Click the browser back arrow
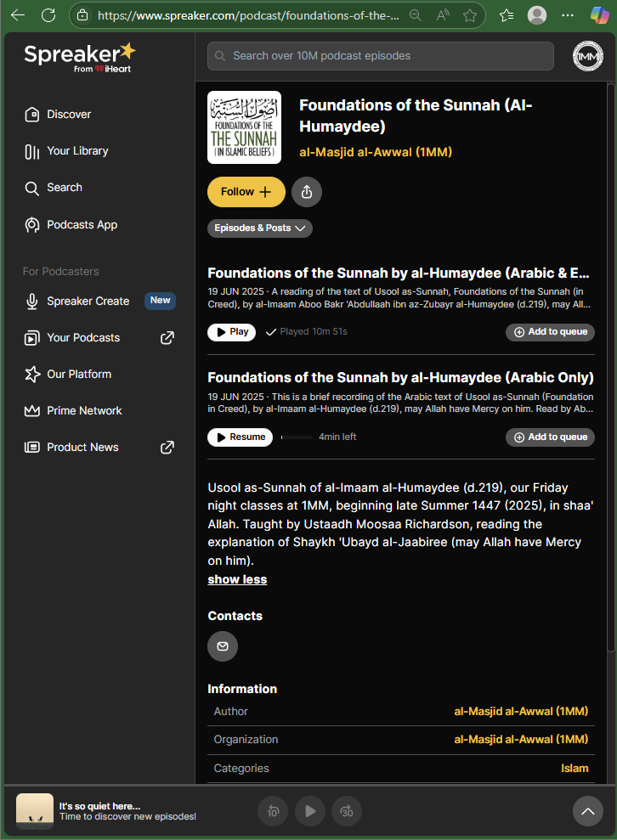The image size is (617, 840). click(18, 15)
